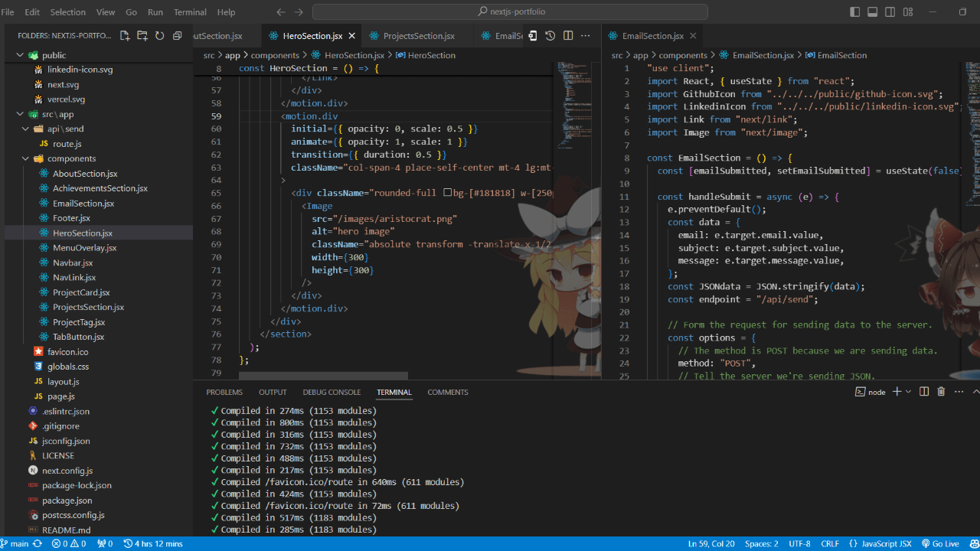The width and height of the screenshot is (980, 551).
Task: Click the nextjs-portfolio command center search
Action: [510, 12]
